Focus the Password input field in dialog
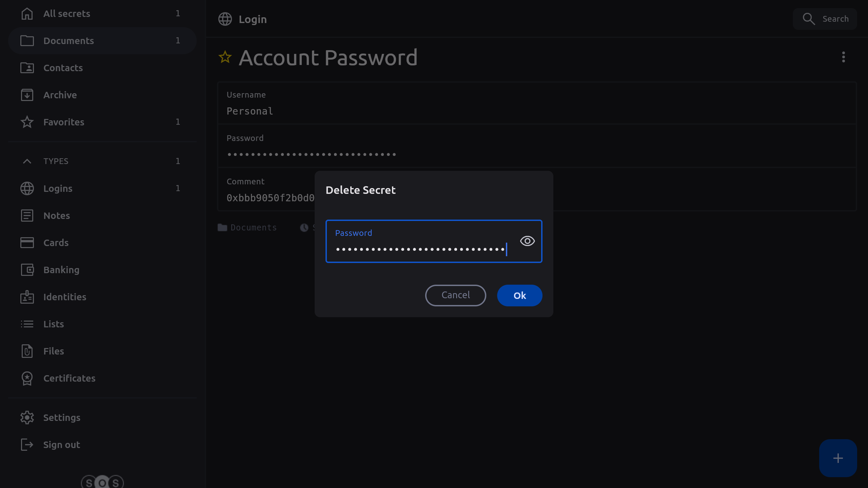Viewport: 868px width, 488px height. (420, 249)
